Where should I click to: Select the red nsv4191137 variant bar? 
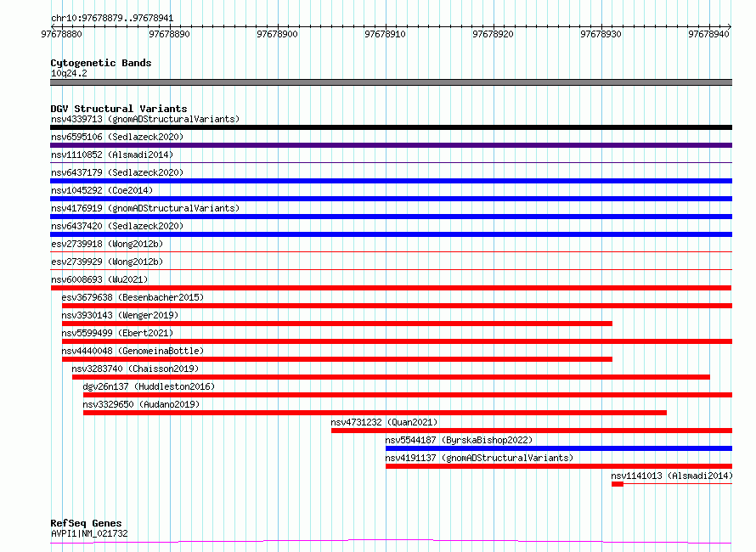coord(559,466)
